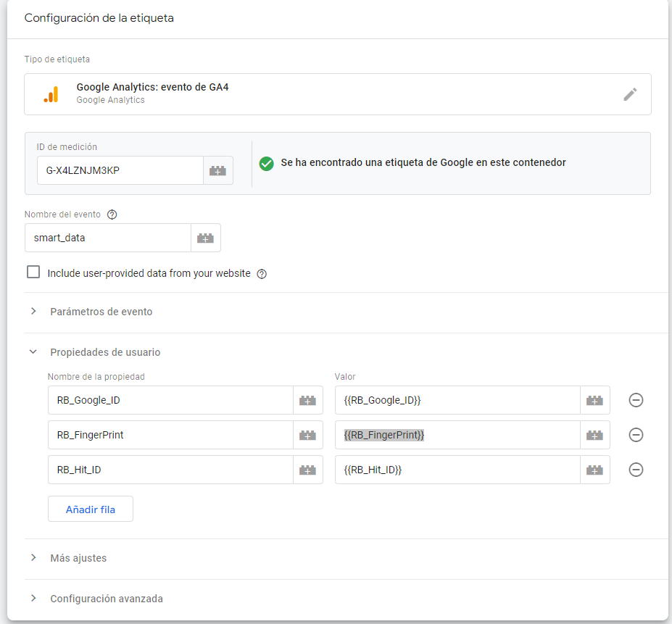Image resolution: width=672 pixels, height=624 pixels.
Task: Open variable picker next to smart_data event name
Action: click(206, 238)
